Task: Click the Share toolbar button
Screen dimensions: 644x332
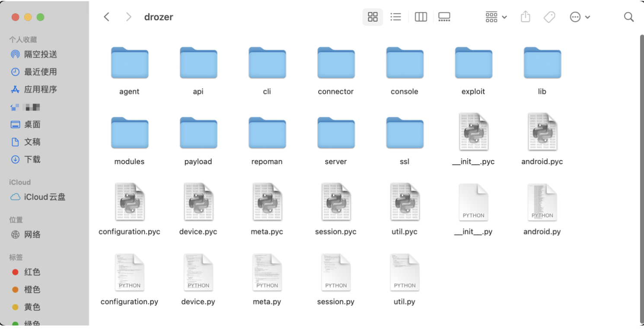Action: click(525, 17)
